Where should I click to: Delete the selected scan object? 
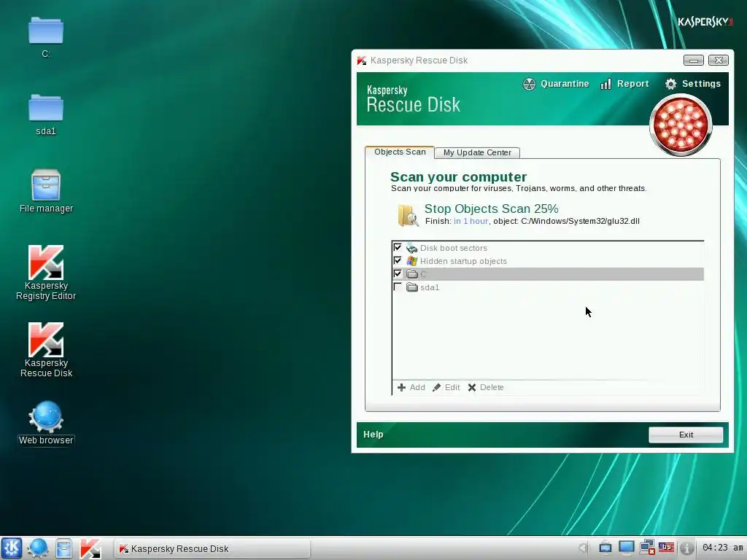[x=486, y=387]
